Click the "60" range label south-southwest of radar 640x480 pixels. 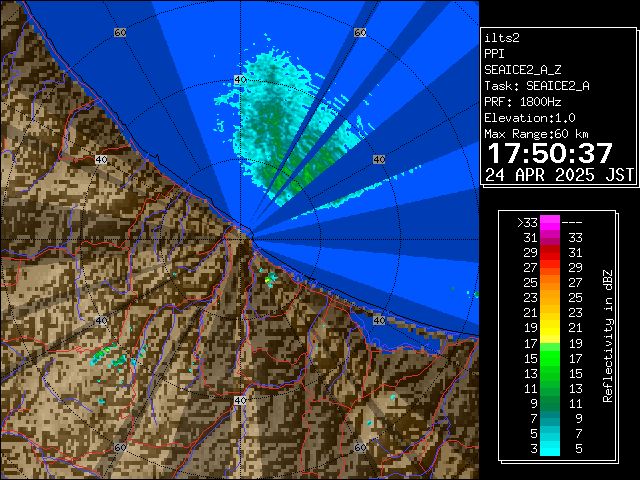point(120,447)
